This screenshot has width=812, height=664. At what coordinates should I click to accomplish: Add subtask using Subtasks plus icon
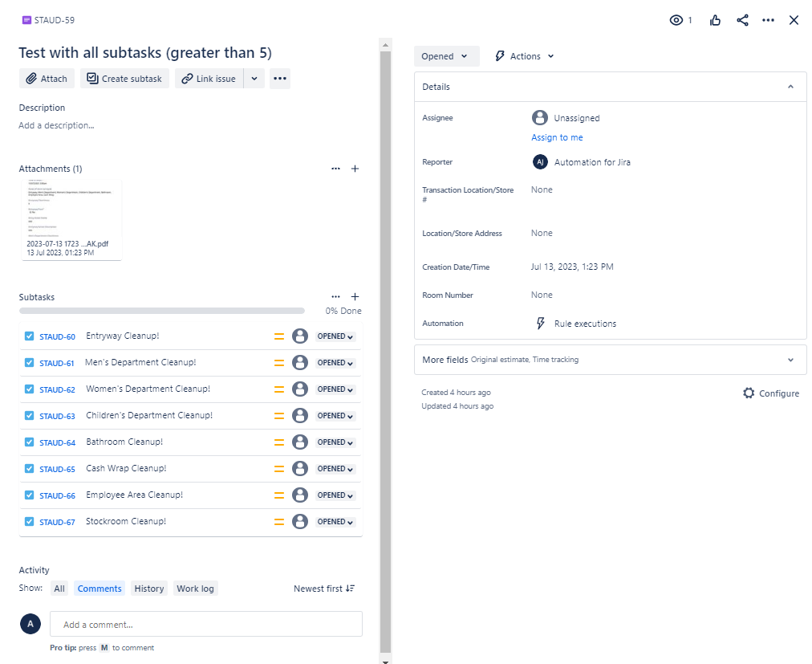[355, 296]
